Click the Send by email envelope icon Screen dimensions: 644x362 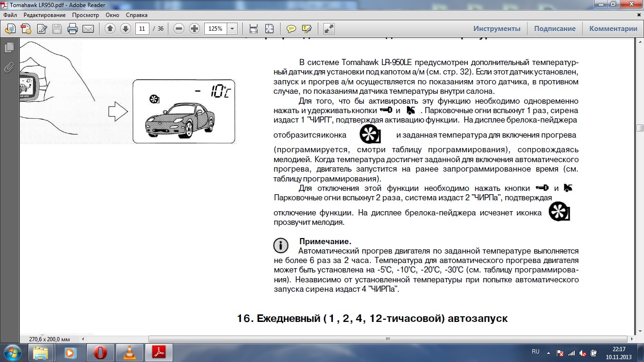(x=88, y=29)
